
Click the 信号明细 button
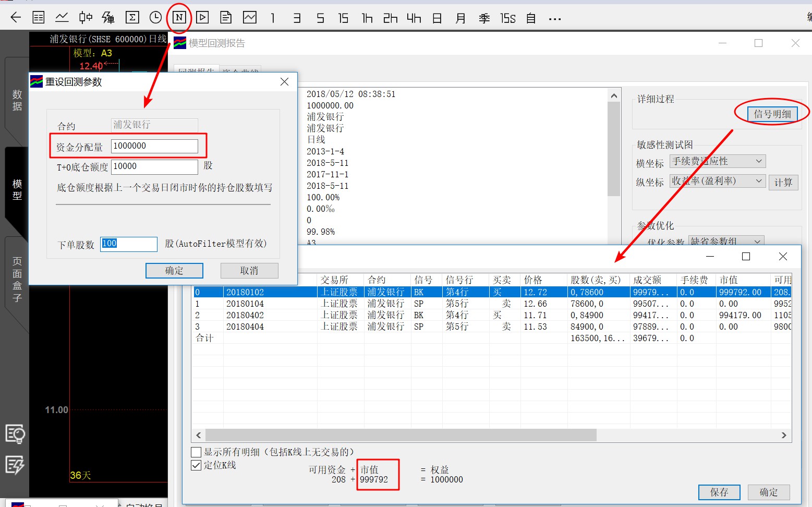click(772, 114)
